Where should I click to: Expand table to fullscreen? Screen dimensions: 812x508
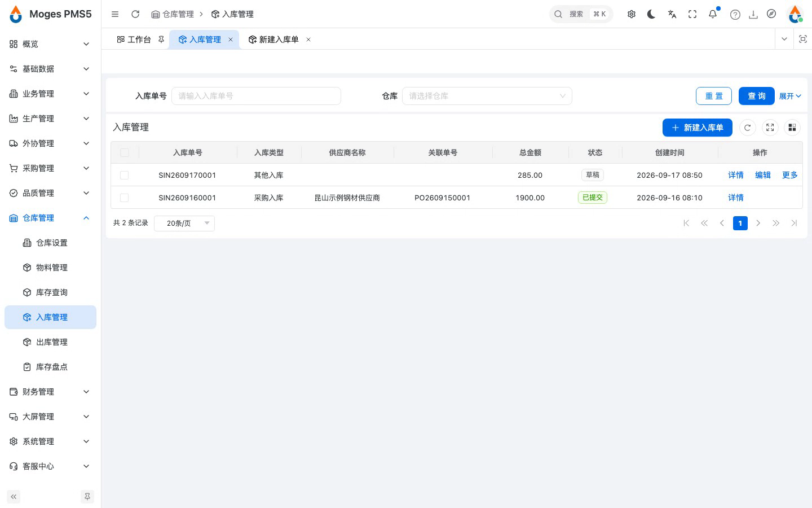(x=770, y=128)
